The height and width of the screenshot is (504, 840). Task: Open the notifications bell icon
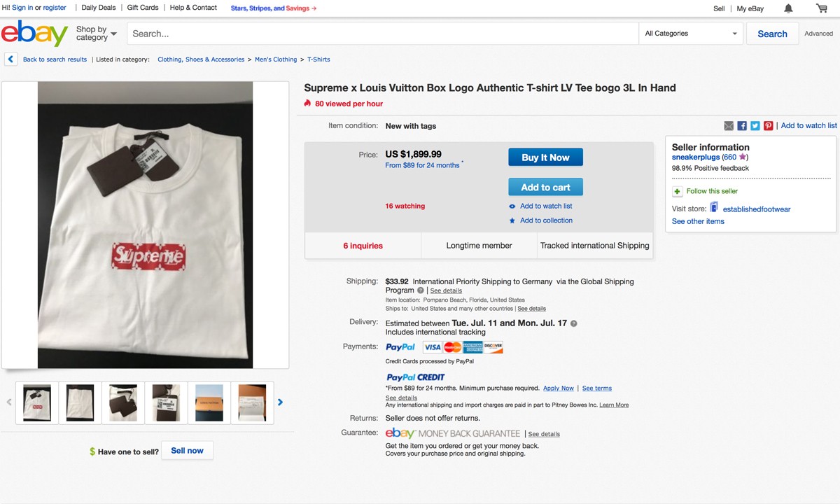coord(789,8)
